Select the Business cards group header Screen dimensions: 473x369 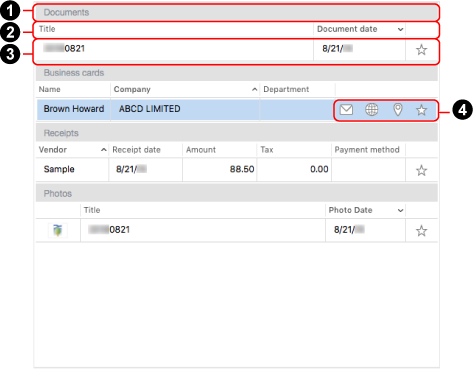237,73
